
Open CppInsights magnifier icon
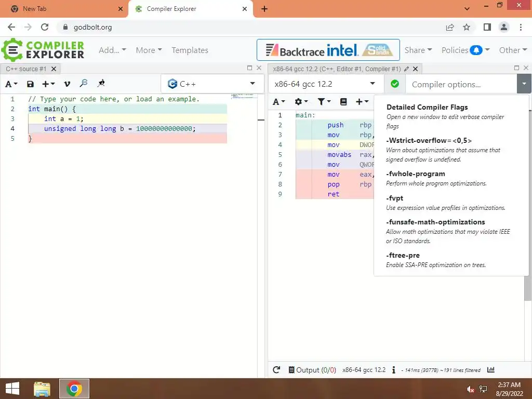[x=84, y=83]
